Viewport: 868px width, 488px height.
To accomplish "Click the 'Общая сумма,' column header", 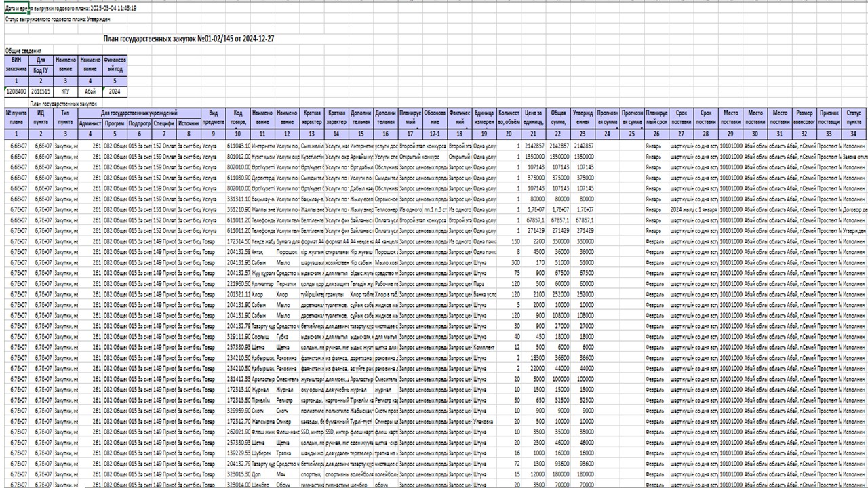I will pos(558,117).
